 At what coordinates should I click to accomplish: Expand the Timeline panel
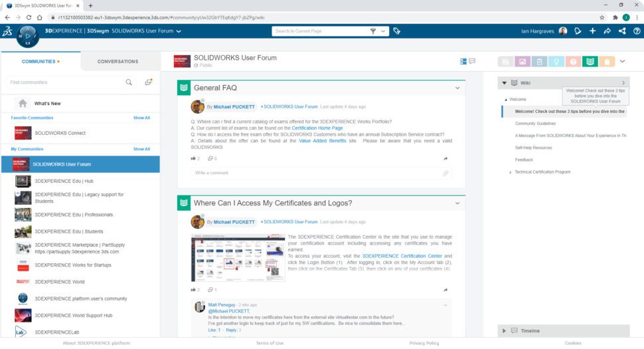pos(505,330)
